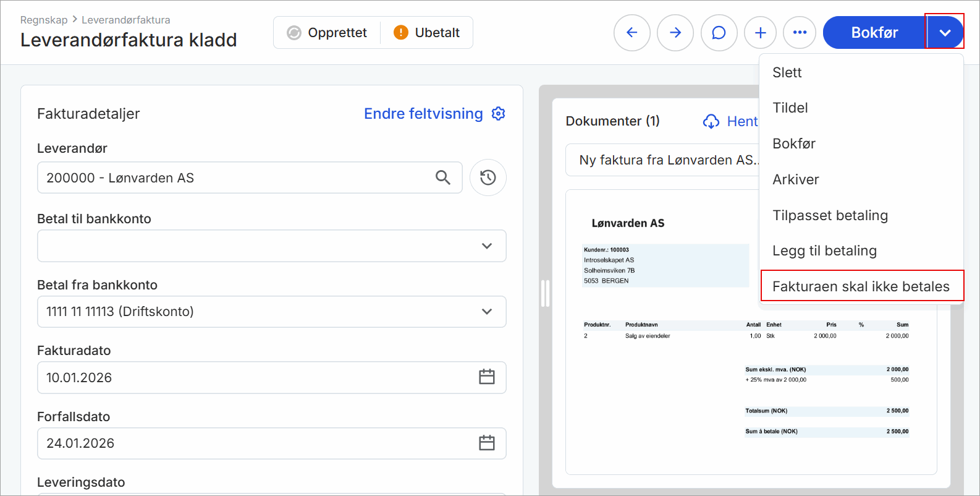
Task: Open the Regnskap breadcrumb link
Action: click(x=44, y=20)
